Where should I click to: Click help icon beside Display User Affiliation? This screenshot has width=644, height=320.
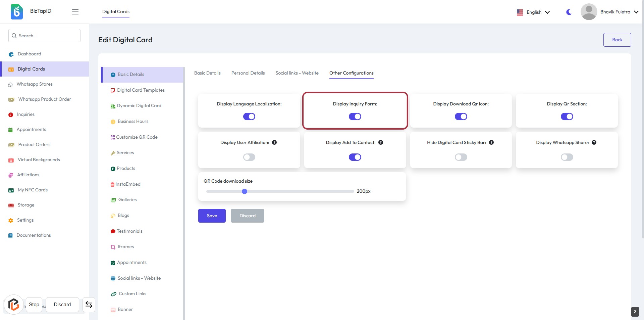274,142
